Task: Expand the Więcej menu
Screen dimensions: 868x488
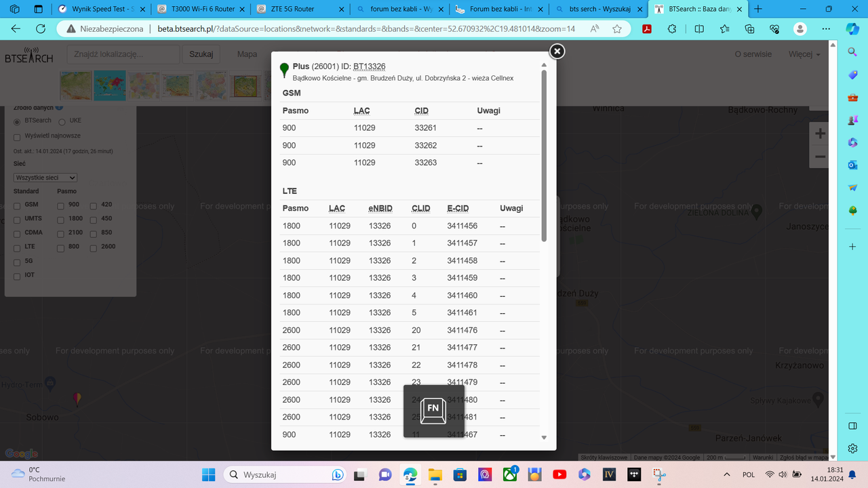Action: [x=804, y=54]
